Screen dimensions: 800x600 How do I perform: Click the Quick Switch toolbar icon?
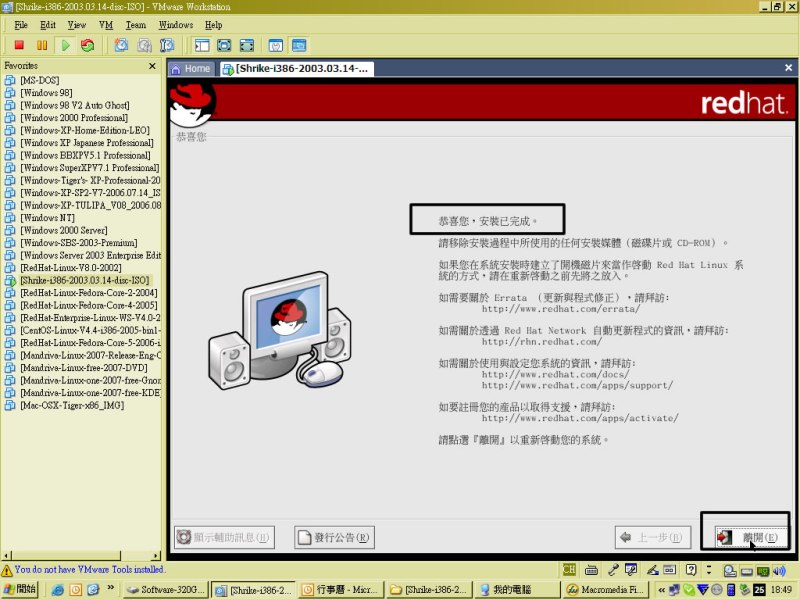pos(247,45)
